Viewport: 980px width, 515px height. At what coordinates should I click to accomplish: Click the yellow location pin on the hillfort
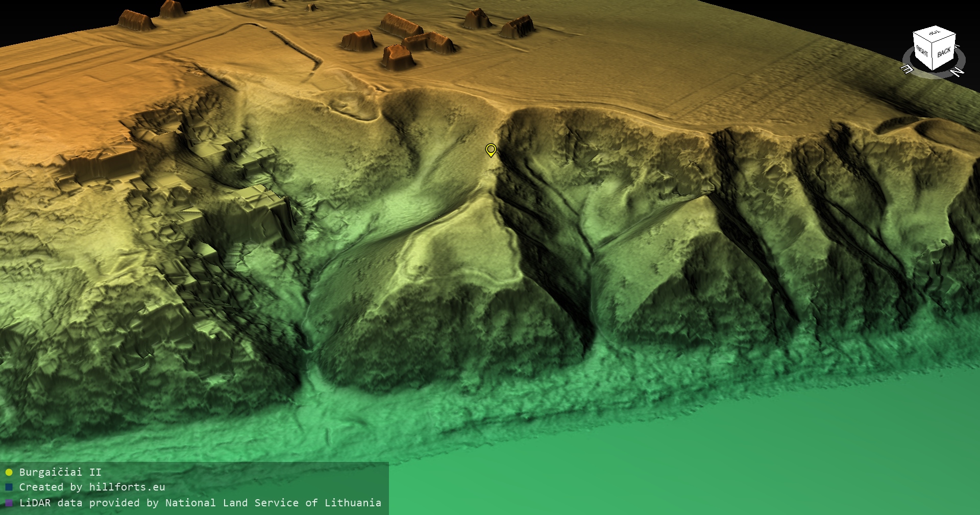pos(491,150)
